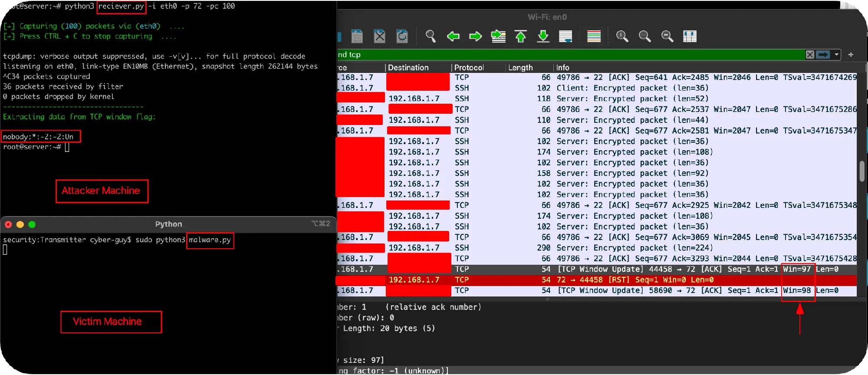The image size is (868, 375).
Task: Select the Server Encrypted packet (len=92) row
Action: [x=597, y=174]
